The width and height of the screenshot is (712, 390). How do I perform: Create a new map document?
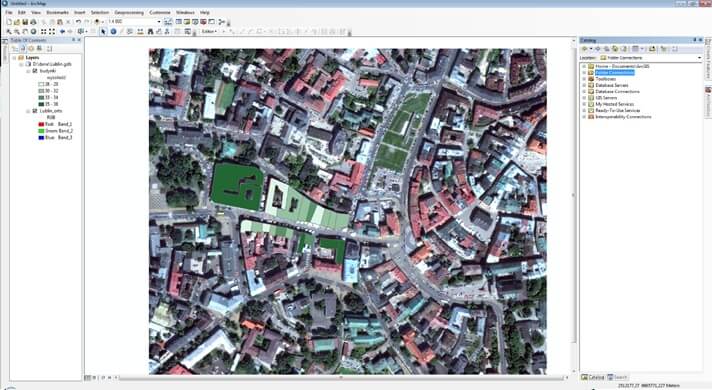[9, 22]
